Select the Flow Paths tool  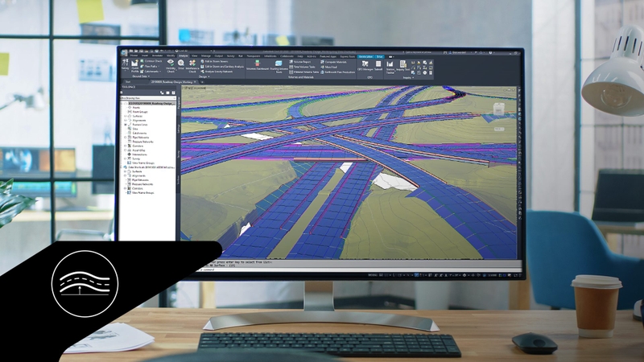148,66
